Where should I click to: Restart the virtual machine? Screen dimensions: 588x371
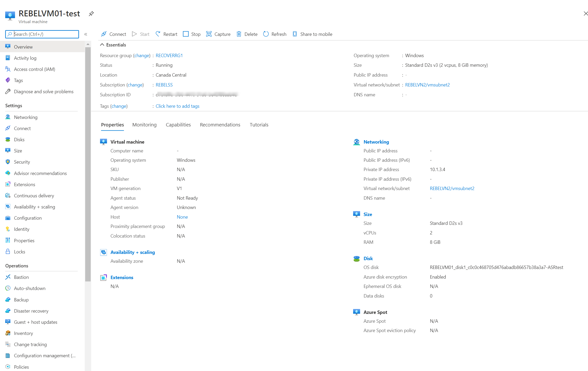point(166,34)
